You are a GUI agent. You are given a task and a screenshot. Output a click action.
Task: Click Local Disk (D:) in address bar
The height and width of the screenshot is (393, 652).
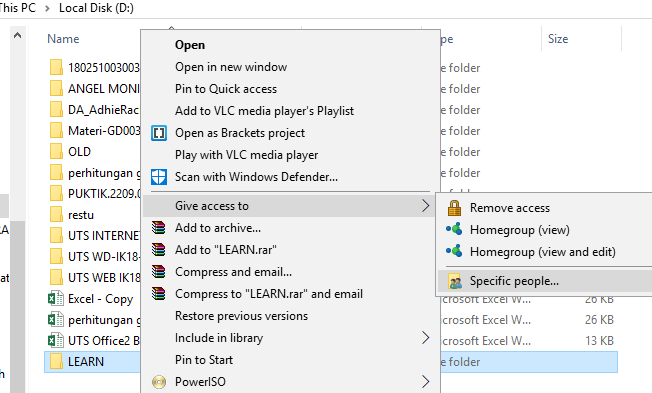(x=96, y=8)
